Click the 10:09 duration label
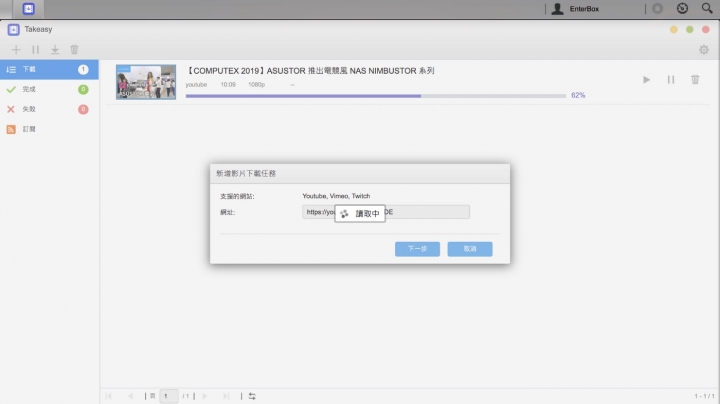The width and height of the screenshot is (720, 404). tap(228, 84)
